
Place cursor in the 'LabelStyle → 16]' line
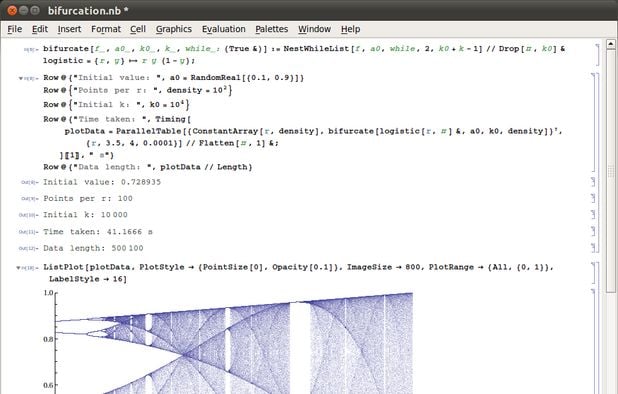point(87,279)
